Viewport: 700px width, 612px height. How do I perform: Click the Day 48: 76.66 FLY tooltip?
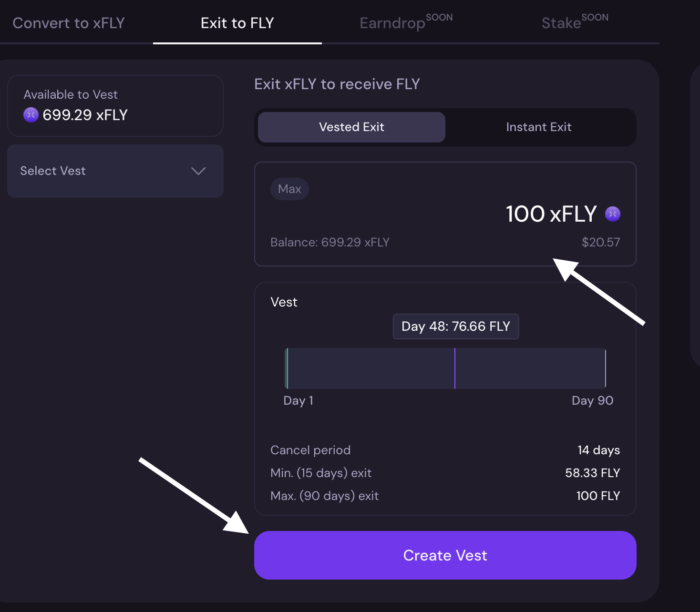[455, 326]
